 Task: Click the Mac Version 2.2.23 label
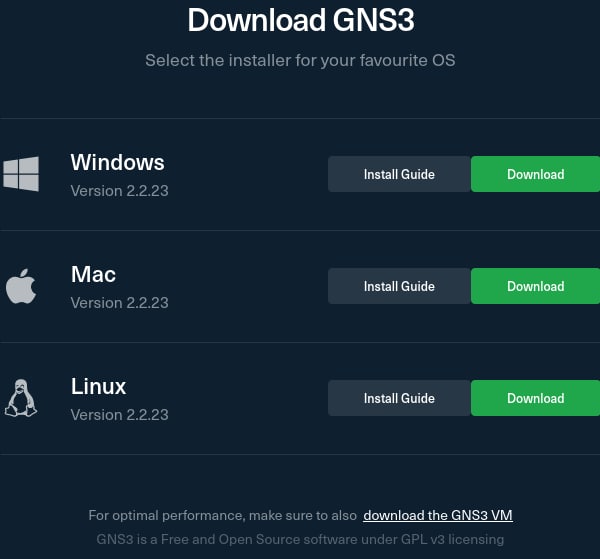119,303
